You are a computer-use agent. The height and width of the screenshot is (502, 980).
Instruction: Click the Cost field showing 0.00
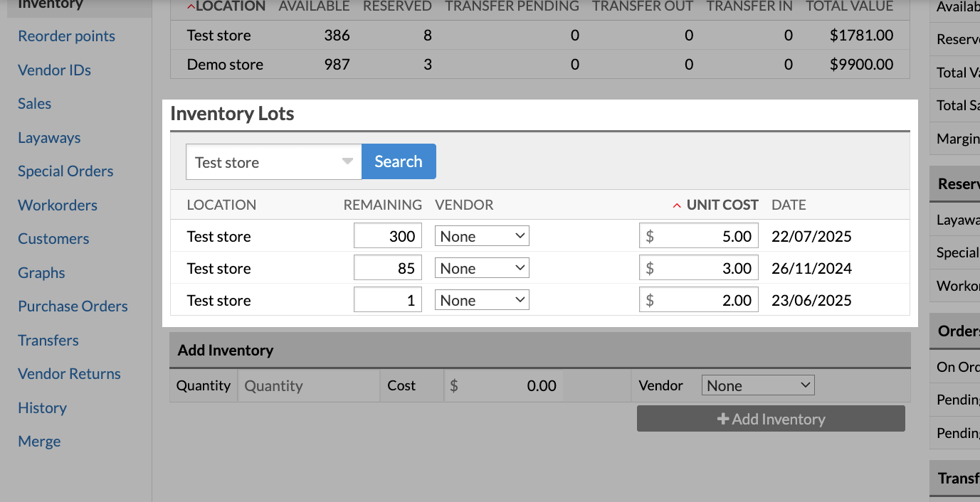point(504,385)
